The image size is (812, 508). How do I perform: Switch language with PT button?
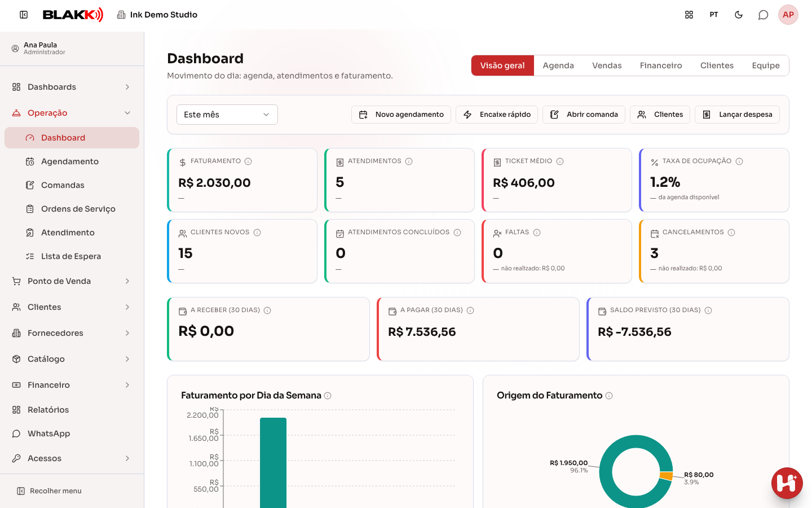point(714,15)
